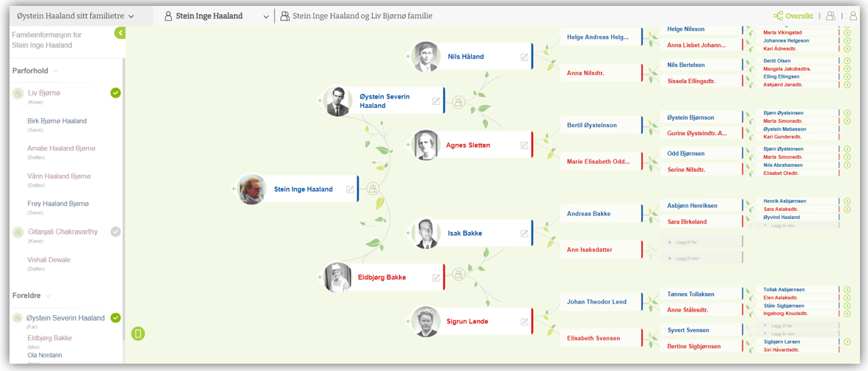This screenshot has width=868, height=371.
Task: Open Birk Bjørnø Haaland in sidebar
Action: tap(57, 121)
